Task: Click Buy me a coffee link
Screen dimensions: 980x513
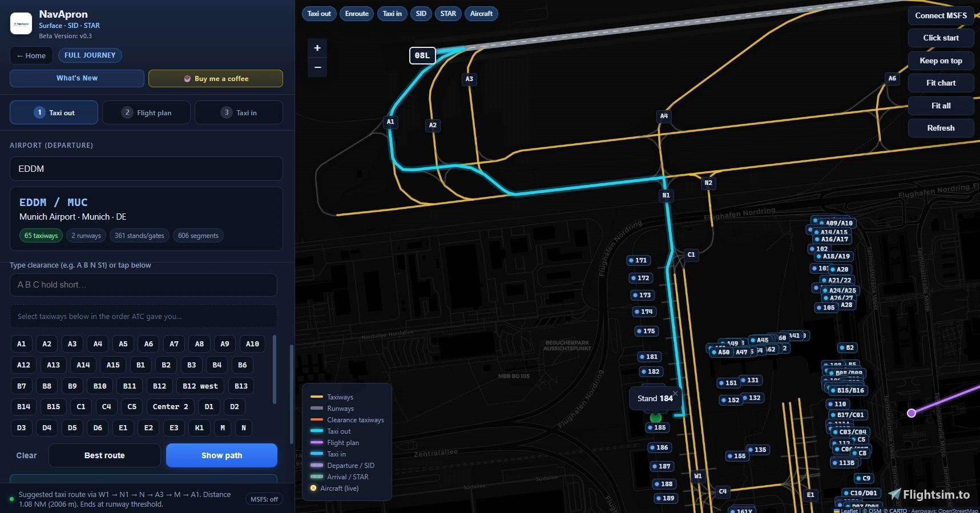Action: 216,79
